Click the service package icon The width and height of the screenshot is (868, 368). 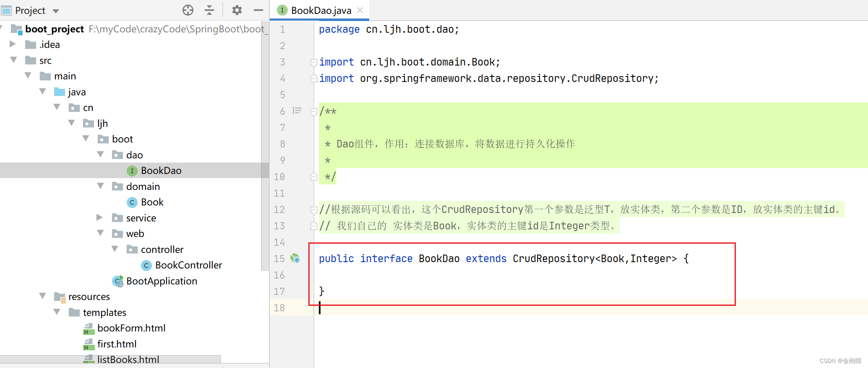(x=117, y=218)
